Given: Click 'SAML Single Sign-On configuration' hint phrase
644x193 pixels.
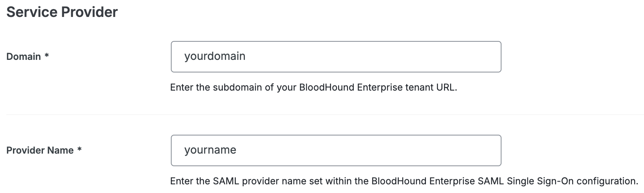Looking at the screenshot, I should pyautogui.click(x=557, y=181).
